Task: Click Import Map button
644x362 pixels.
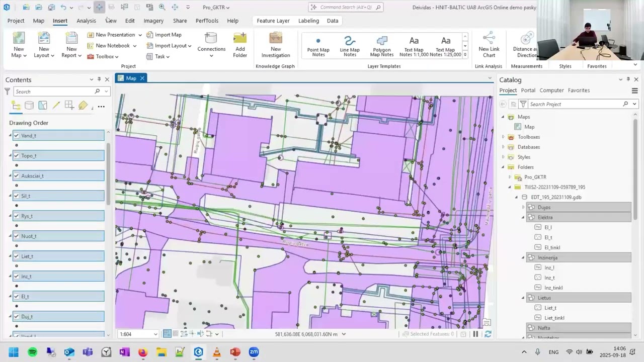Action: (x=164, y=35)
